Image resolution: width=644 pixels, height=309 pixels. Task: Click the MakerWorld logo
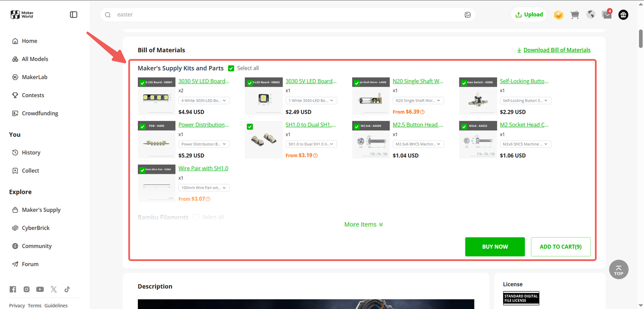(x=22, y=15)
